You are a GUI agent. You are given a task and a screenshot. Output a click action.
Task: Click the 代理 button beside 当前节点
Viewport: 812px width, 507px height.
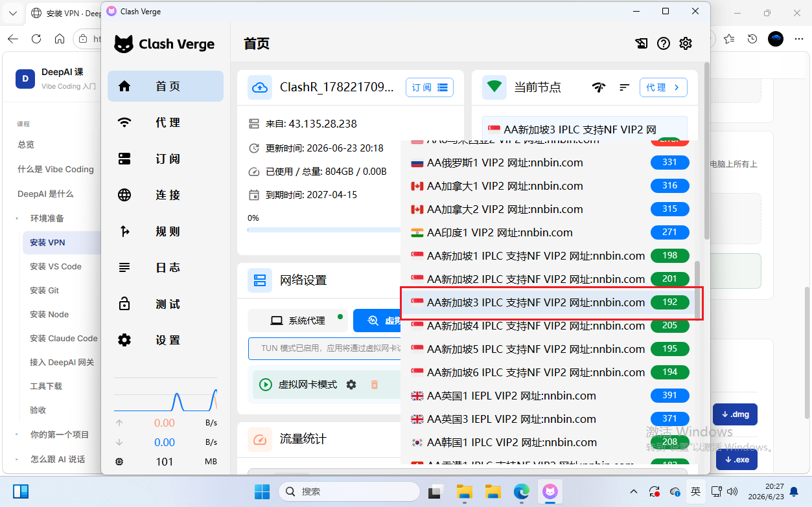click(x=664, y=87)
